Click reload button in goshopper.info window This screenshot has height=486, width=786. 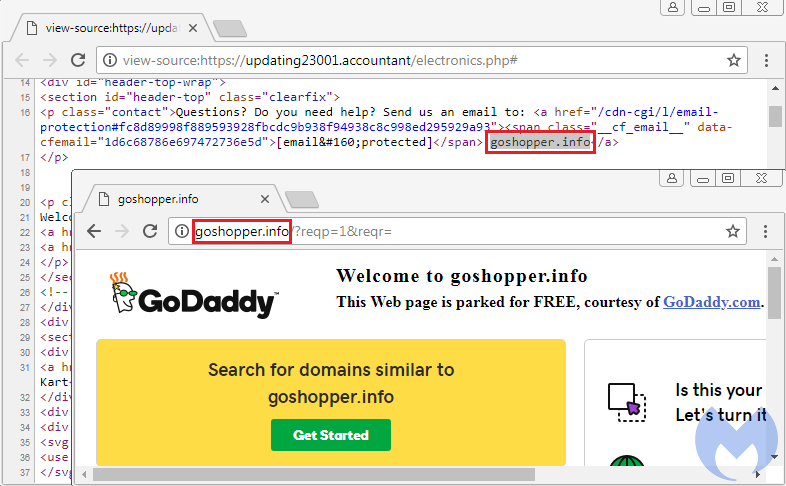[x=150, y=231]
